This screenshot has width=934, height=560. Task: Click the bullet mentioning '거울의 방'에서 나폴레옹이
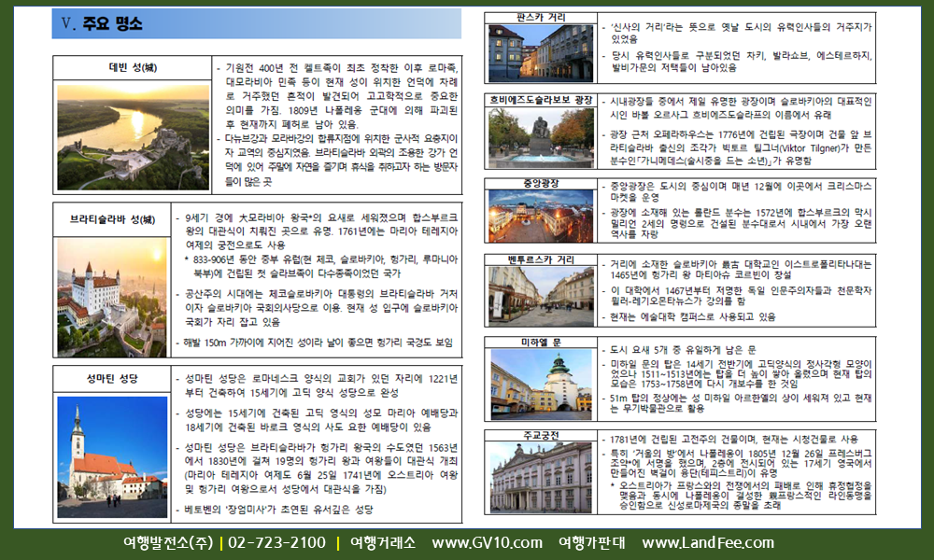point(736,464)
